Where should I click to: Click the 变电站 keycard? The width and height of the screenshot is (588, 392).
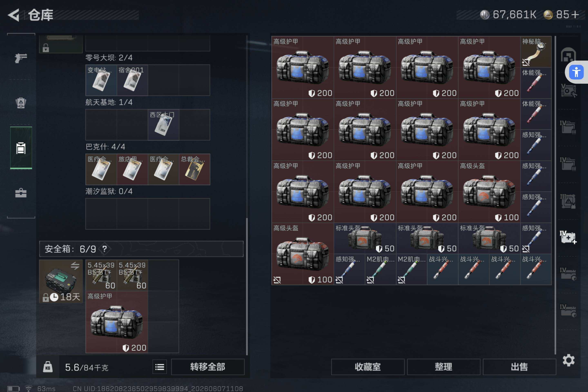pos(101,80)
